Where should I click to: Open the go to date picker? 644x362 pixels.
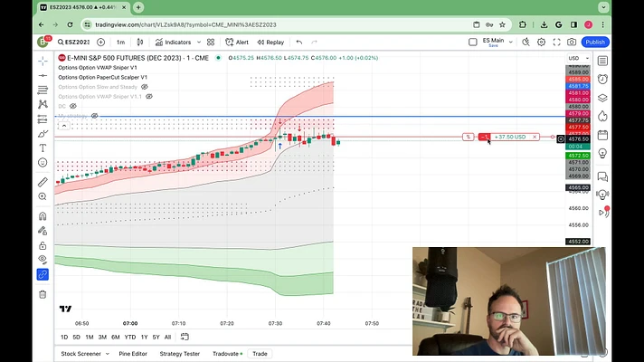185,337
